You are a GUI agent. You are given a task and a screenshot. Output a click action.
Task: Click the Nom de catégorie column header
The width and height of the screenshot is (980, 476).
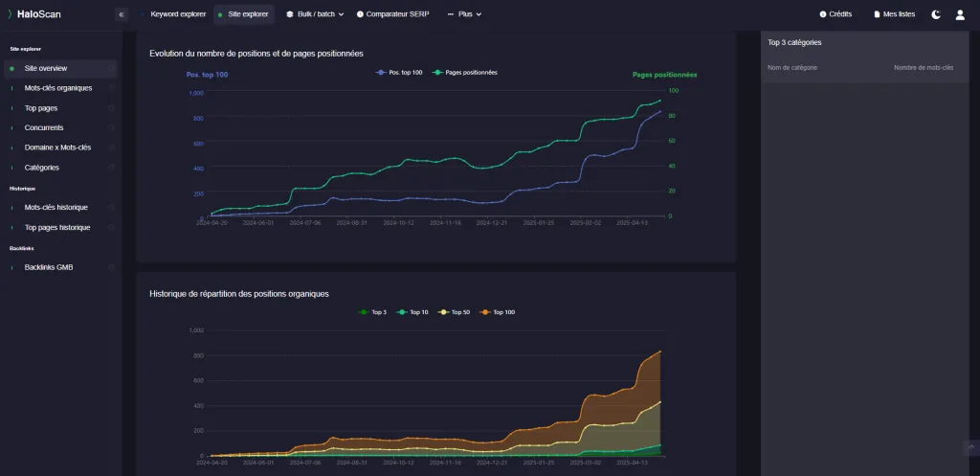tap(791, 68)
